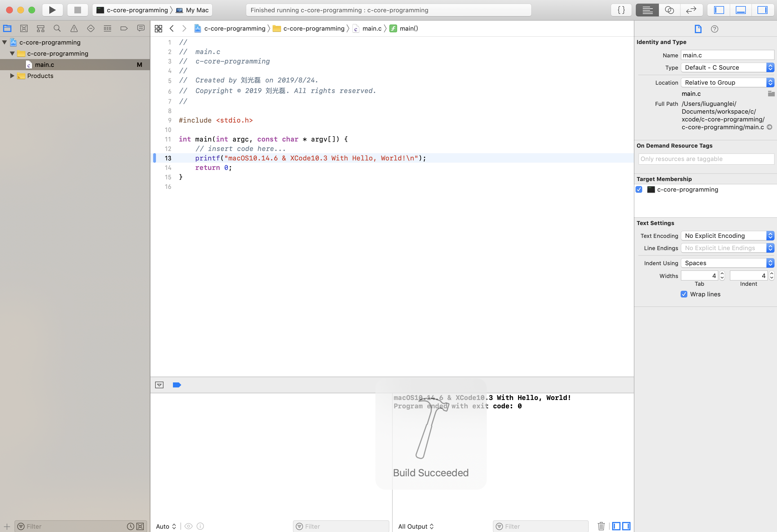Show the Issue navigator warning triangle
Screen dimensions: 777x532
[74, 28]
